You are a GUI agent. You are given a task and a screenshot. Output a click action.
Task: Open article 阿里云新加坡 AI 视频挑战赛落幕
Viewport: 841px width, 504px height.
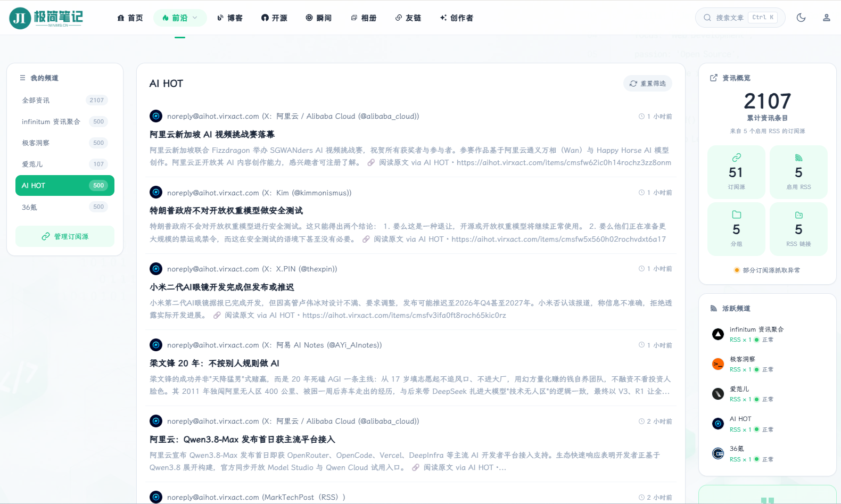(x=212, y=134)
